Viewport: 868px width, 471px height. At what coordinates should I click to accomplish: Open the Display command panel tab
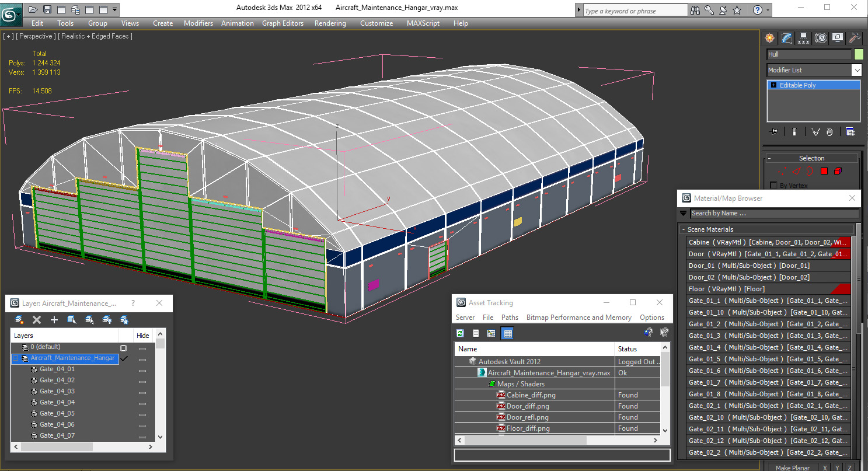[838, 38]
